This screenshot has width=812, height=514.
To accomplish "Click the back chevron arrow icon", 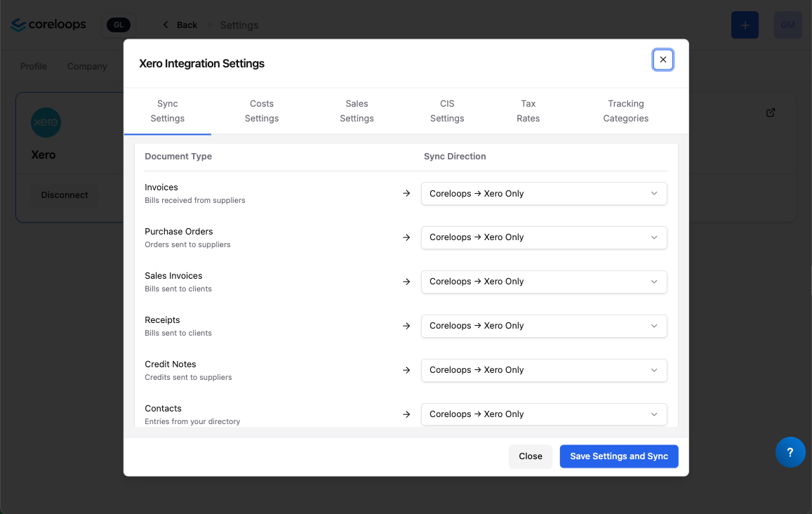I will pyautogui.click(x=166, y=25).
